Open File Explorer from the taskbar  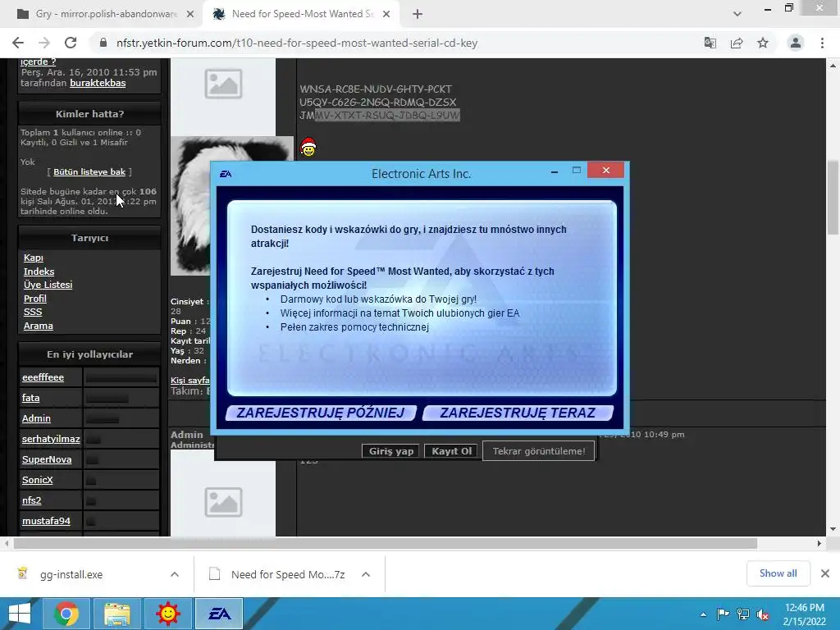click(x=116, y=614)
